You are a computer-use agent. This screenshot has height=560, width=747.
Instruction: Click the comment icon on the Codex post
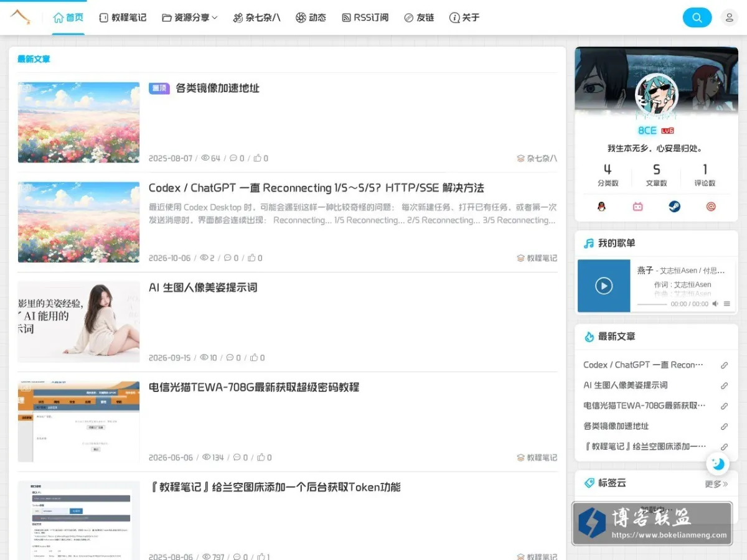coord(228,258)
